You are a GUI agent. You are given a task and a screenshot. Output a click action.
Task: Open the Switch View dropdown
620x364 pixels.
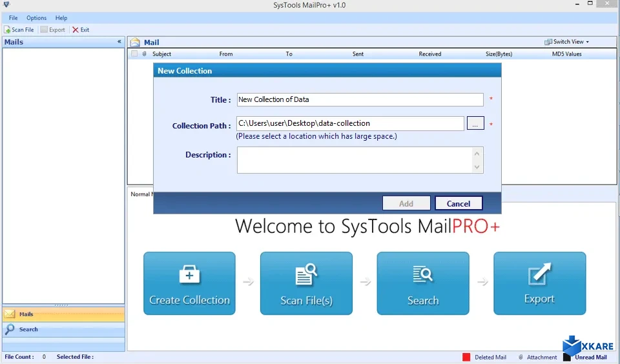[566, 41]
